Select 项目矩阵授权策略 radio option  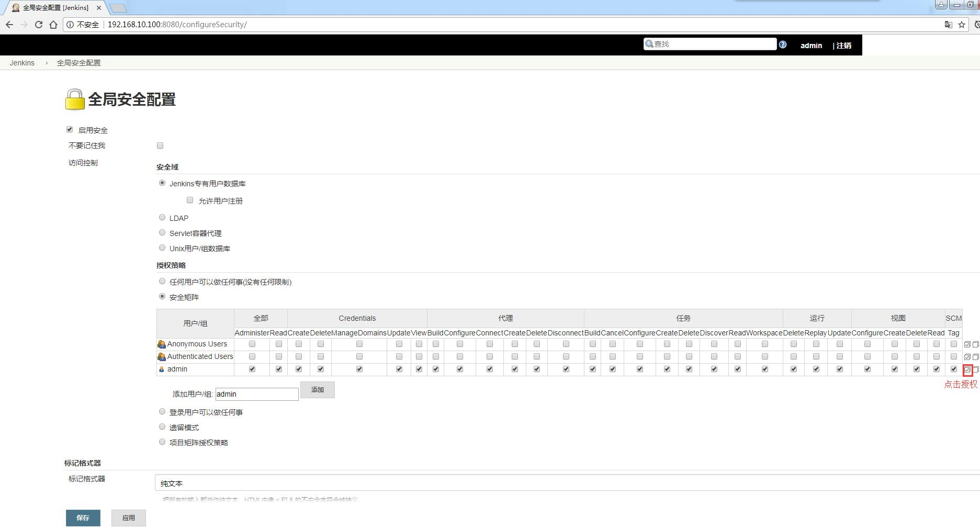pos(162,442)
